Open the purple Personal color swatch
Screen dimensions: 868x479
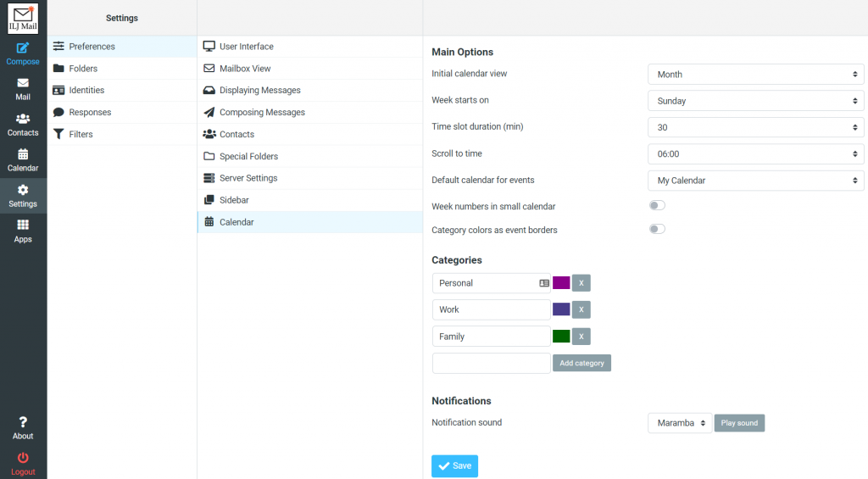(x=561, y=283)
